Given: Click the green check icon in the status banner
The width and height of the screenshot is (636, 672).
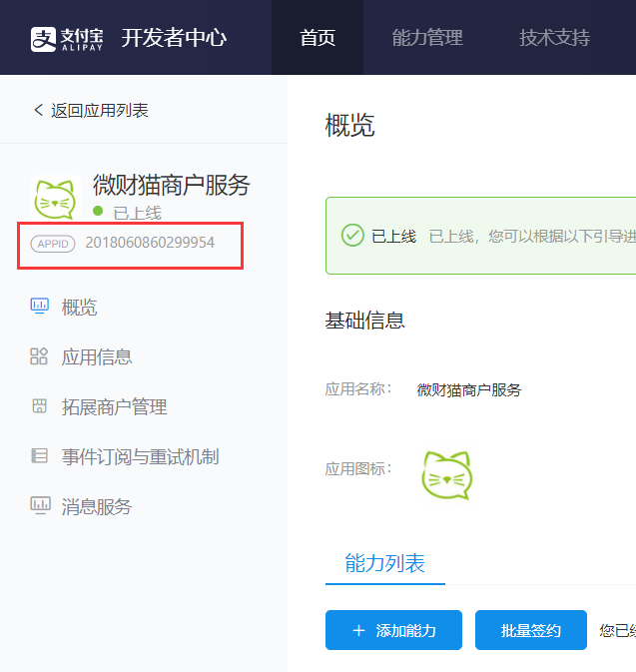Looking at the screenshot, I should tap(352, 236).
